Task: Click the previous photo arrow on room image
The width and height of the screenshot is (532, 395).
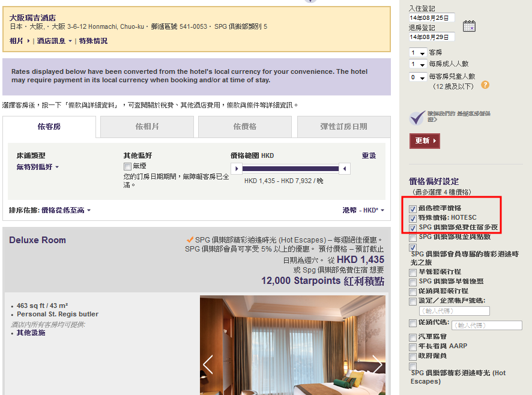Action: pyautogui.click(x=208, y=364)
